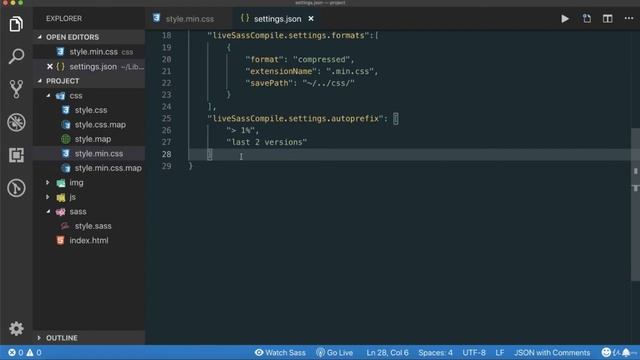Screen dimensions: 640x360
Task: Open style.css in the file tree
Action: coord(91,110)
